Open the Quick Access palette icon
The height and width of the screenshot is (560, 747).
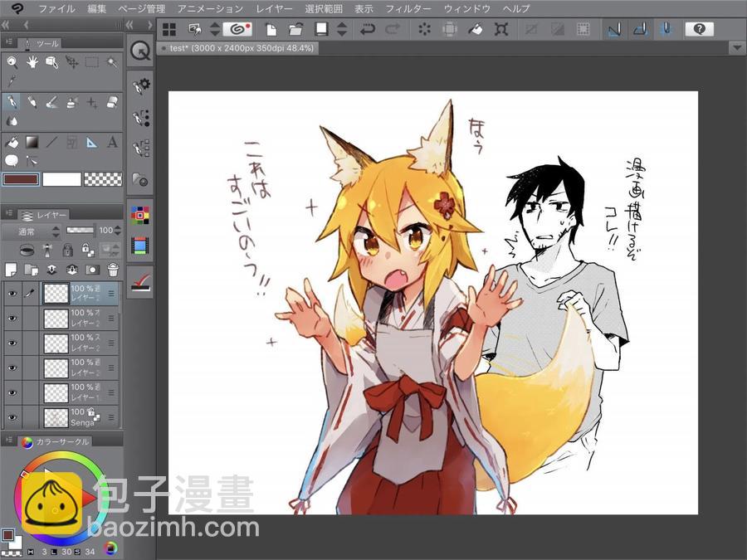(x=140, y=51)
